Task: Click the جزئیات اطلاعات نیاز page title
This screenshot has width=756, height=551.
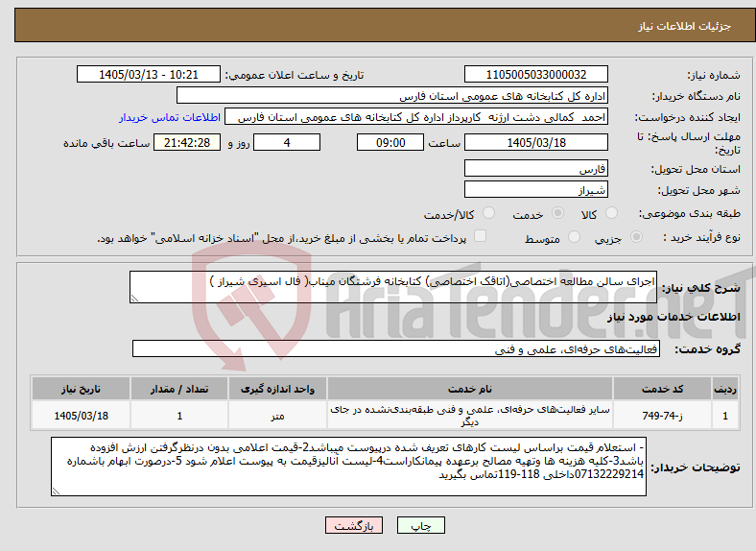Action: coord(684,26)
